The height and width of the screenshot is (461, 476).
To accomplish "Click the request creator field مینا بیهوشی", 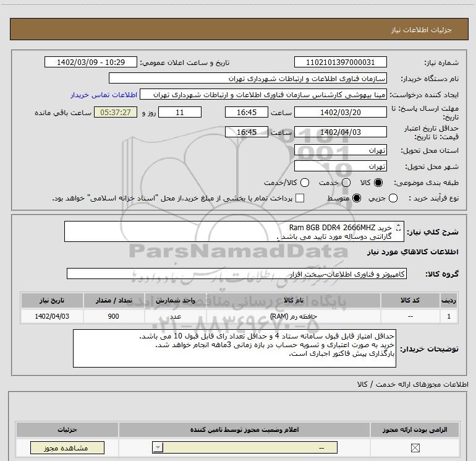I will [263, 95].
